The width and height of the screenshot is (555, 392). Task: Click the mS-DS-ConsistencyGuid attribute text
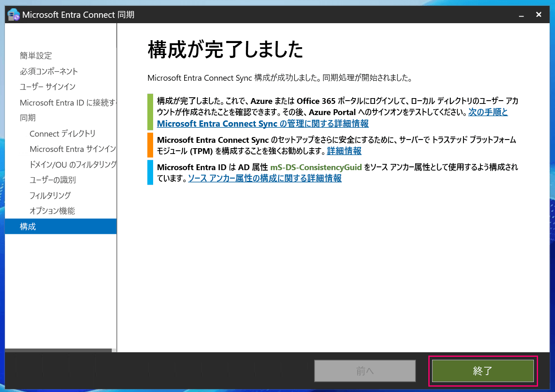[316, 167]
